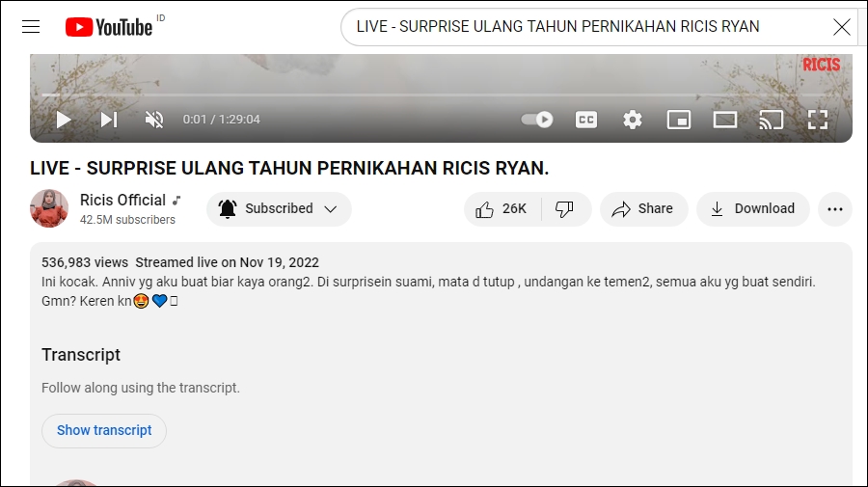Expand the Subscribed notification dropdown
Screen dimensions: 868x487
tap(279, 208)
